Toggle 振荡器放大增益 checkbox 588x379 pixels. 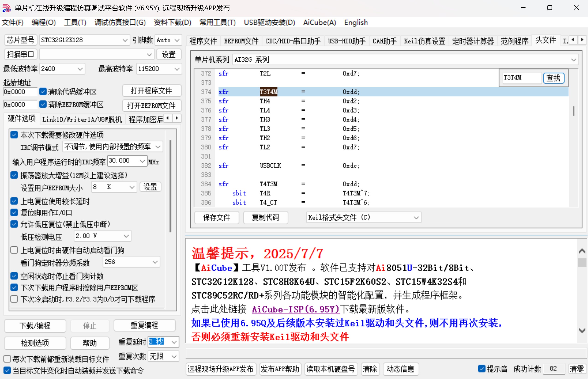(14, 175)
